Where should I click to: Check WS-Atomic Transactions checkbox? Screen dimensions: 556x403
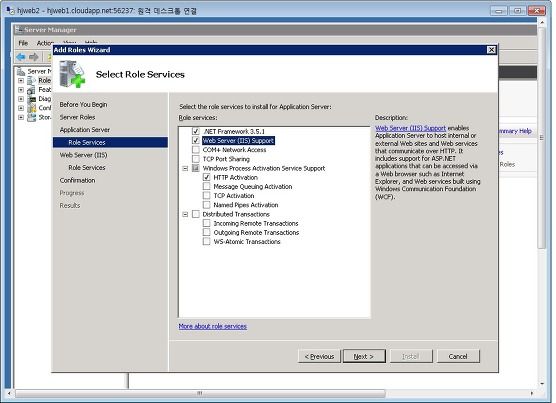(207, 242)
